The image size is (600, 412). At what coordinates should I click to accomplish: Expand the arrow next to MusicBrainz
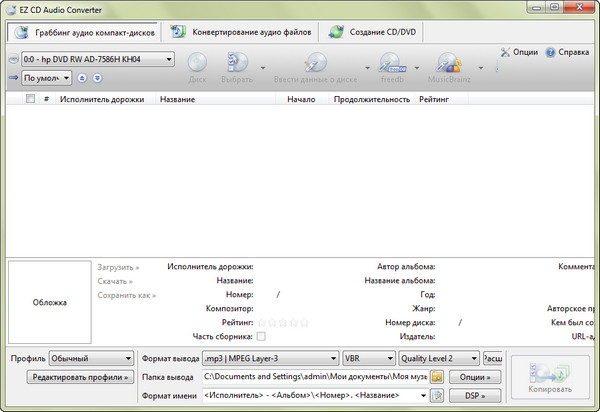[x=481, y=68]
